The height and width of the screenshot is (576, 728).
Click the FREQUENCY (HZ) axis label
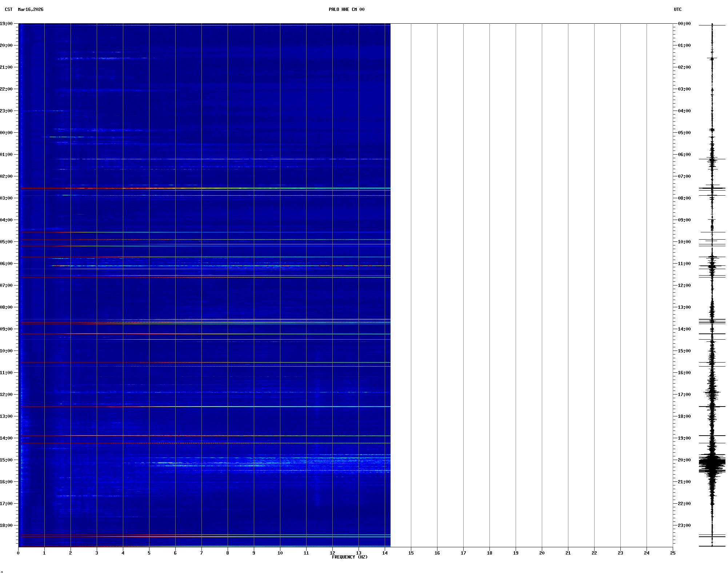coord(349,557)
